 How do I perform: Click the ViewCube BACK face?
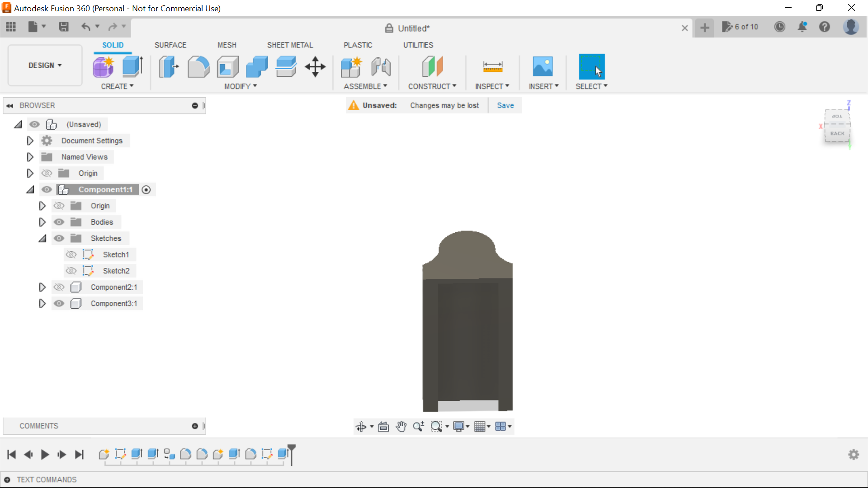(x=837, y=133)
